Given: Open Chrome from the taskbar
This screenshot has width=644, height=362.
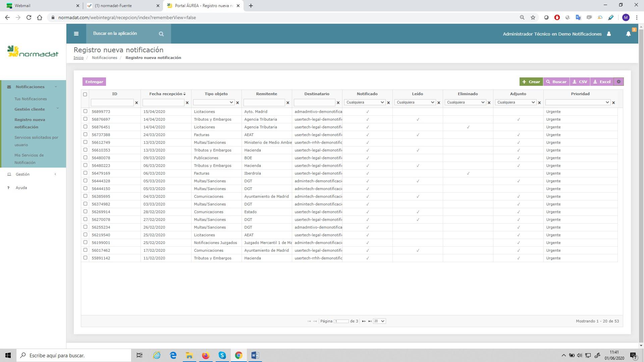Looking at the screenshot, I should click(238, 355).
